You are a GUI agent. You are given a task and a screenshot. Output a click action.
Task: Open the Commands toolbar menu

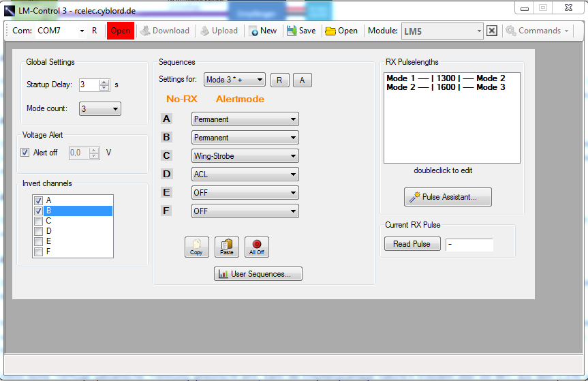[537, 31]
